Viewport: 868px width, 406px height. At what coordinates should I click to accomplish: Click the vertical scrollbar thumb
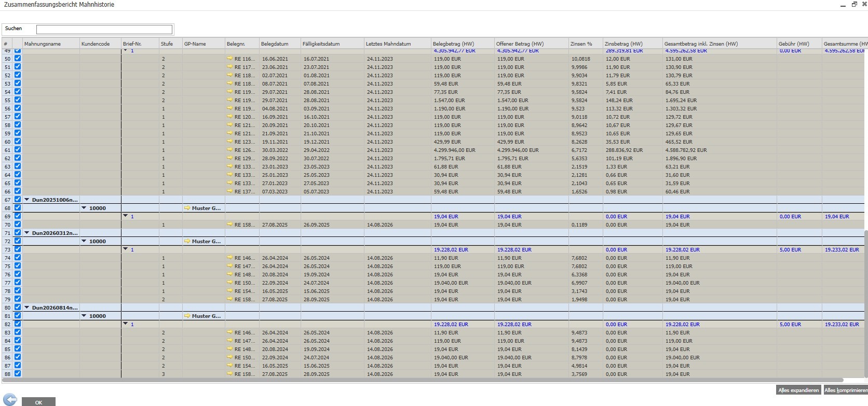[866, 304]
